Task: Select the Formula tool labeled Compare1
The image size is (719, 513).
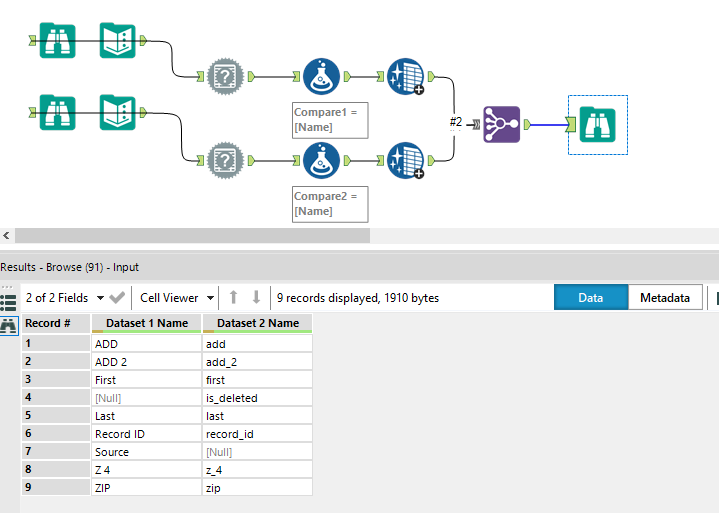Action: point(321,76)
